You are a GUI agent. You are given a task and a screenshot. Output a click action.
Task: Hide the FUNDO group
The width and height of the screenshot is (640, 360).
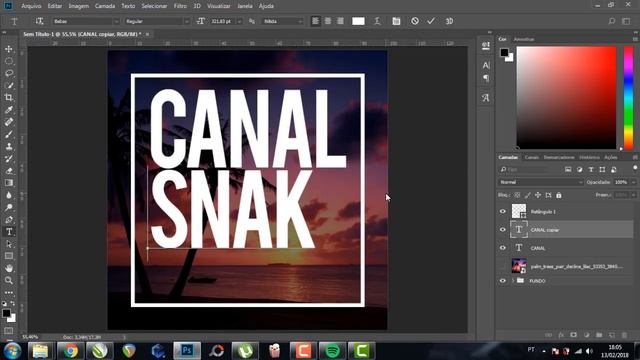[502, 281]
